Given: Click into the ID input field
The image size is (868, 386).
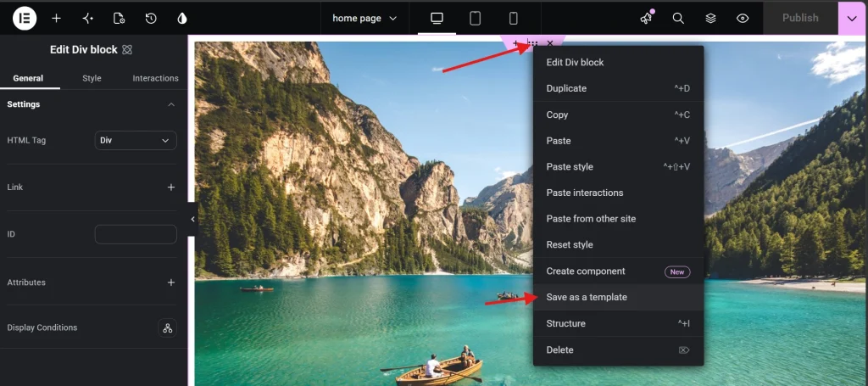Looking at the screenshot, I should point(136,234).
